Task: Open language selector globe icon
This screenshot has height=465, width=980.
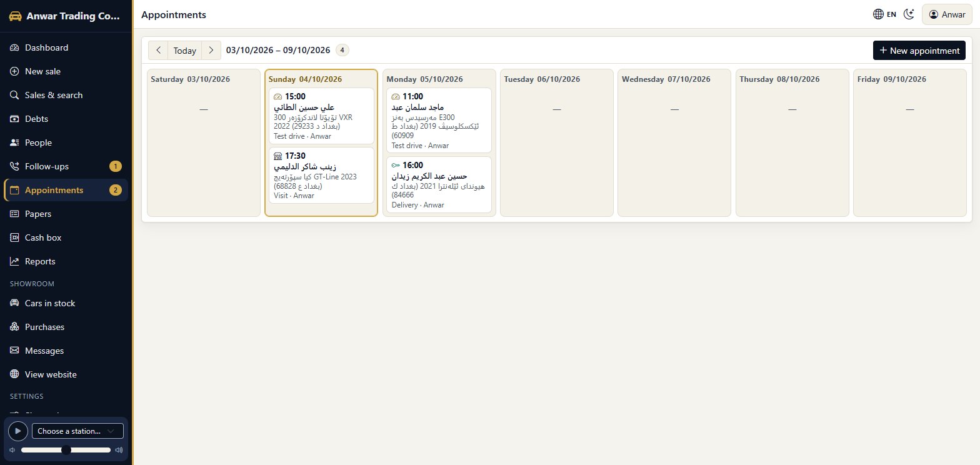Action: coord(878,14)
